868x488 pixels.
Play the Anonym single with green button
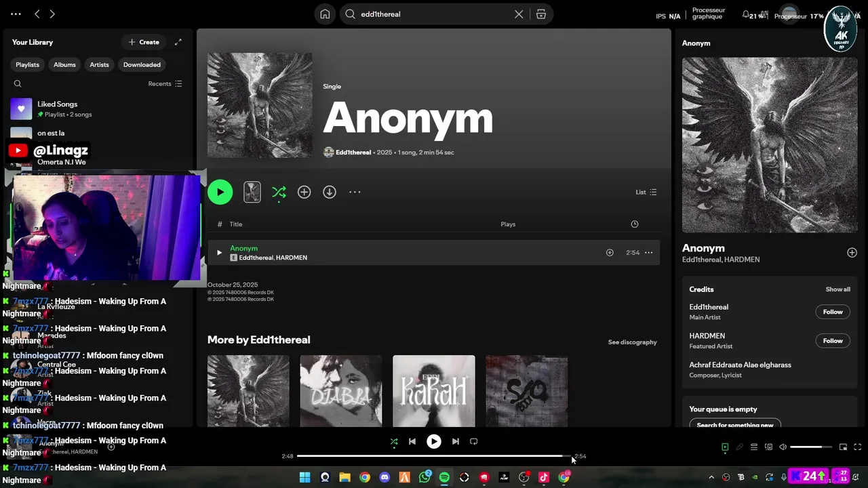[220, 192]
